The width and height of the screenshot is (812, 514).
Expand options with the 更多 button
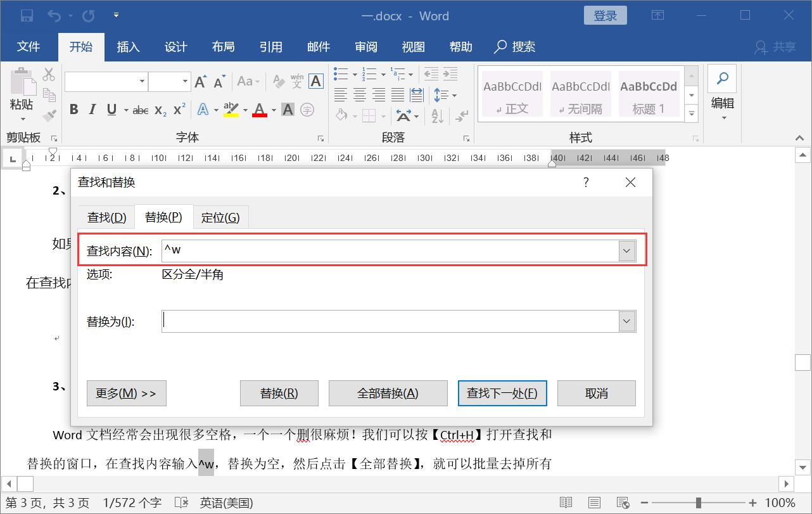126,393
